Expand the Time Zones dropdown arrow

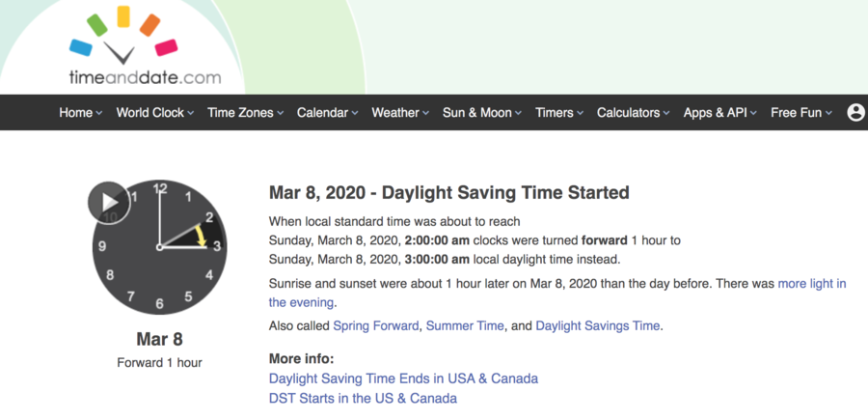point(280,113)
